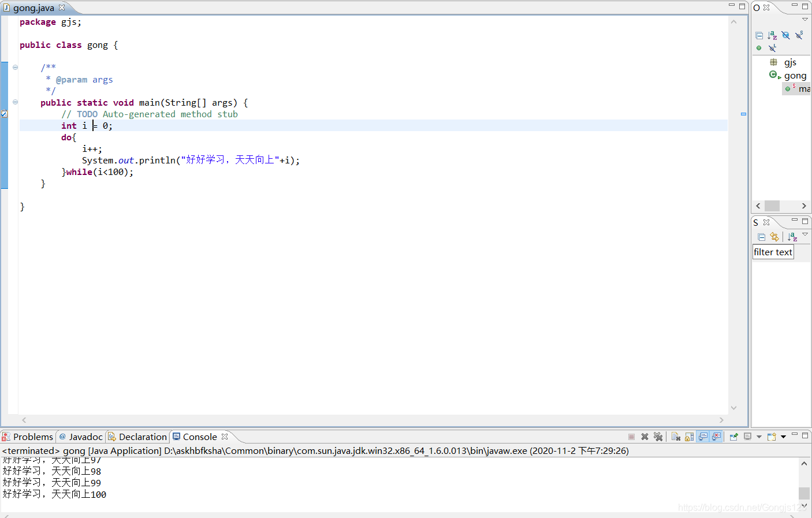The height and width of the screenshot is (518, 812).
Task: Terminate the running console process
Action: [x=631, y=437]
